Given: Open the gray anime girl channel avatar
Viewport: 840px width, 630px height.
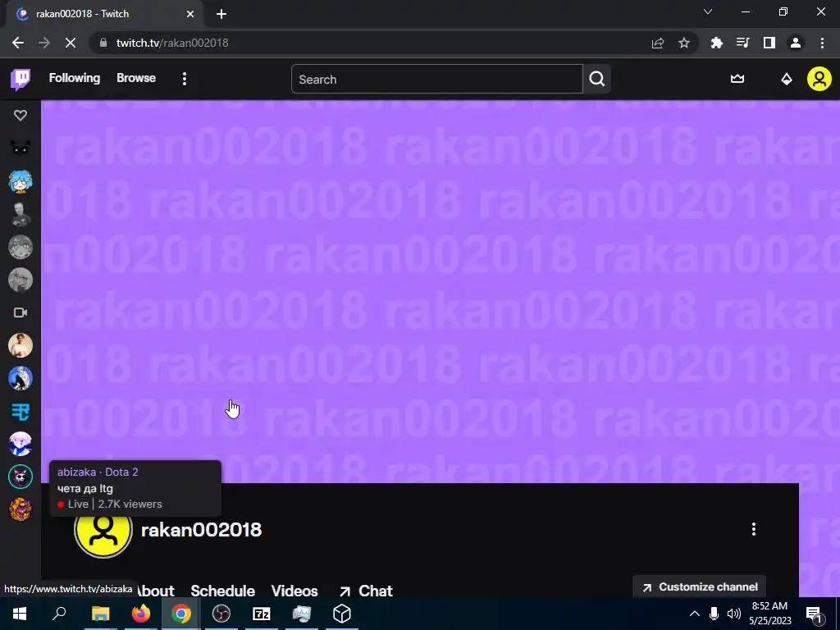Looking at the screenshot, I should 21,247.
